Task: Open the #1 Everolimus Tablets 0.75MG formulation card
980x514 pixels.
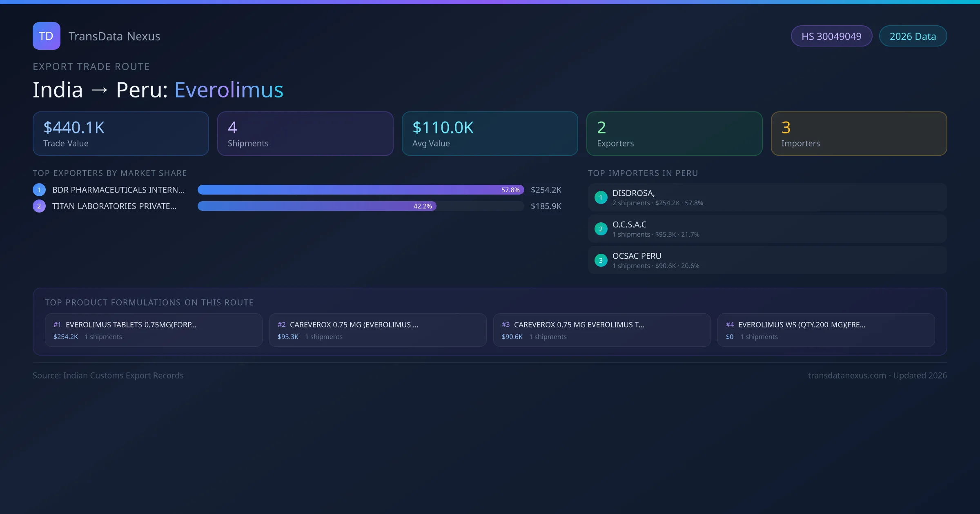Action: [154, 330]
